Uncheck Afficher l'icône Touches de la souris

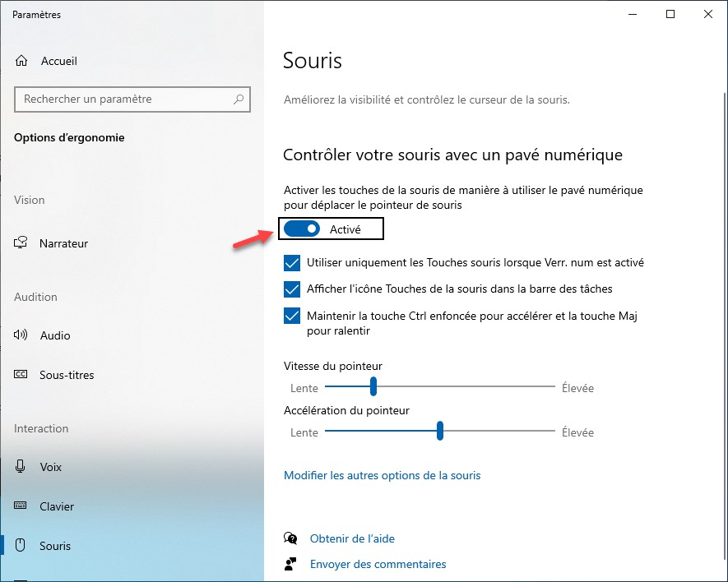(292, 289)
